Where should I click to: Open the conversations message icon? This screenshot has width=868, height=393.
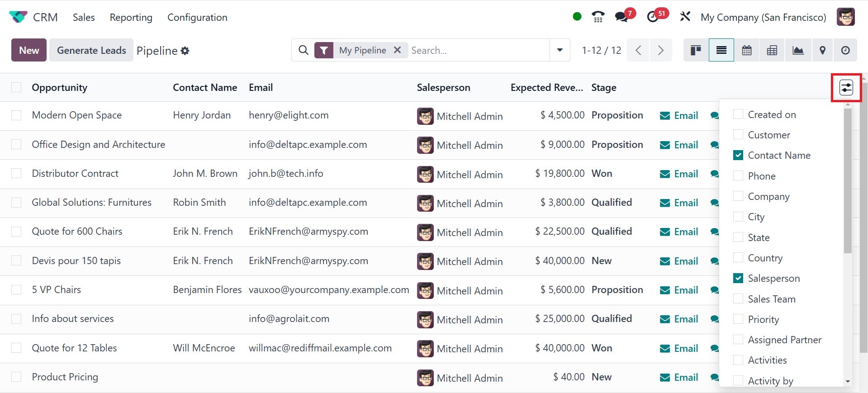tap(622, 17)
